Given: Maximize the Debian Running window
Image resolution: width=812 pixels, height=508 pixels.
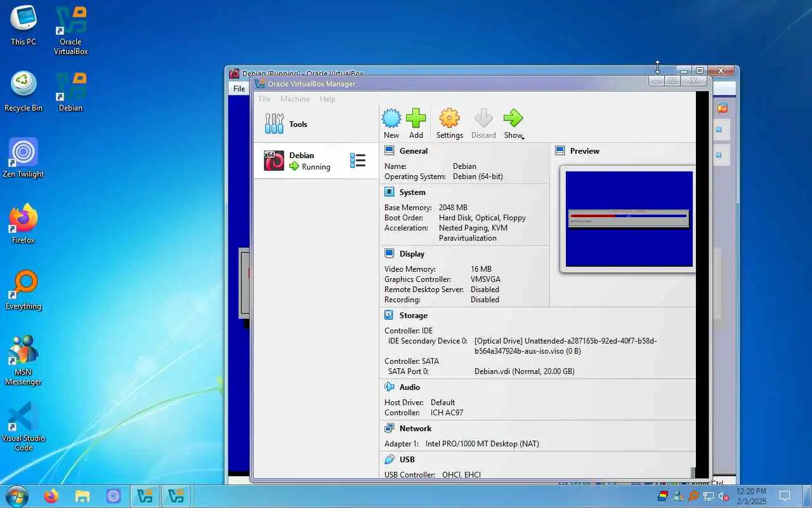Looking at the screenshot, I should 700,70.
